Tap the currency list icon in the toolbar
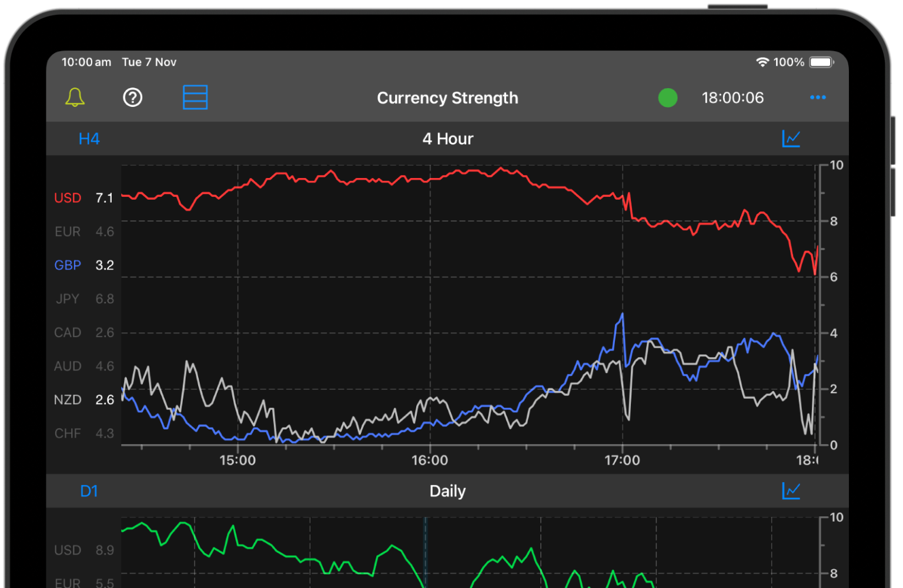 195,98
